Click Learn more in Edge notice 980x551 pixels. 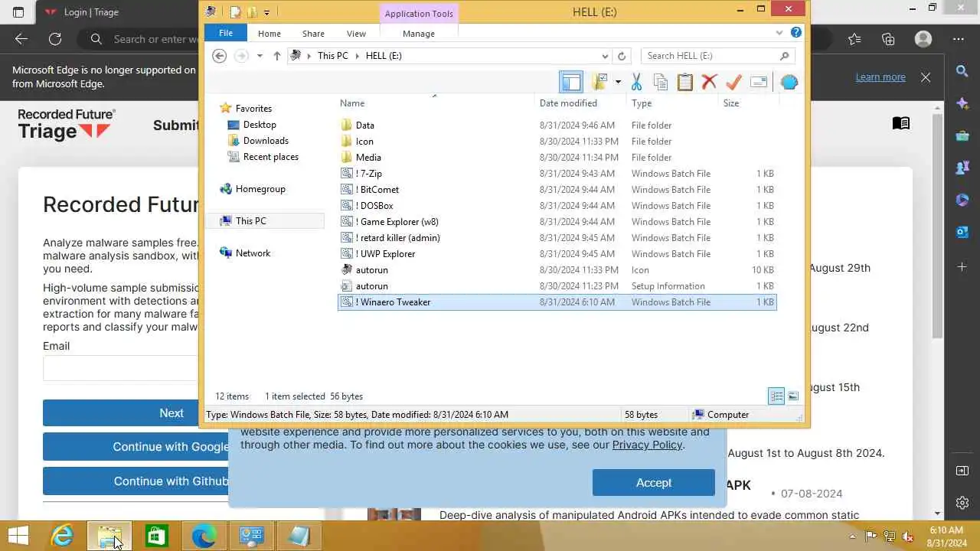(x=880, y=77)
